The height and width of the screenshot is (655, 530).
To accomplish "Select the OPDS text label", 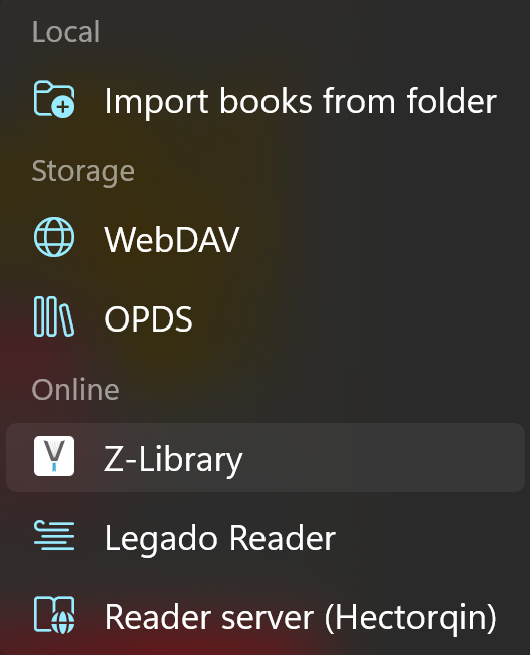I will point(148,319).
